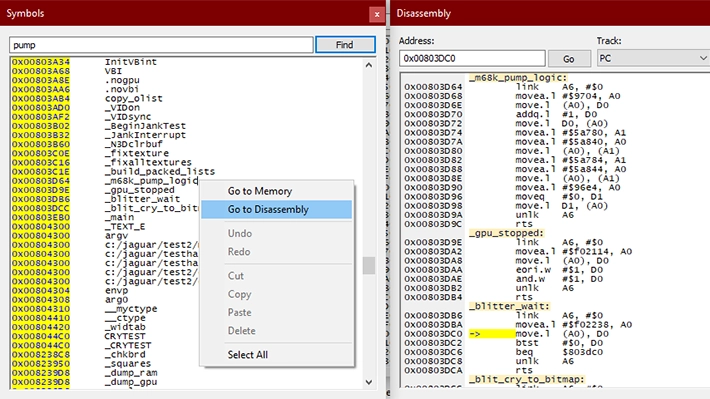This screenshot has width=710, height=399.
Task: Click the _gpu_stopped label in disassembly
Action: (506, 233)
